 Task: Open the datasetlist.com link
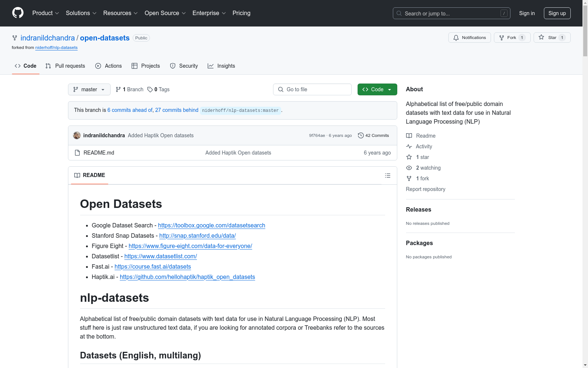(161, 256)
